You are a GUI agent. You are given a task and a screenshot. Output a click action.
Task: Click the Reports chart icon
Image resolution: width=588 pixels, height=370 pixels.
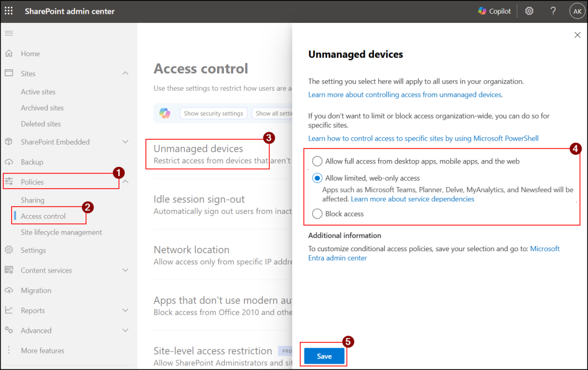(9, 310)
